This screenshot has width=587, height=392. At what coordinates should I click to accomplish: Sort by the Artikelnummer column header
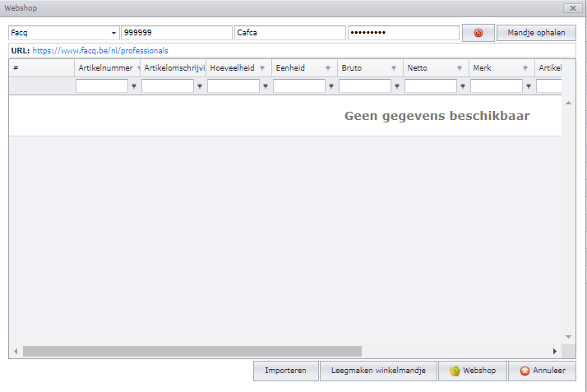point(105,68)
